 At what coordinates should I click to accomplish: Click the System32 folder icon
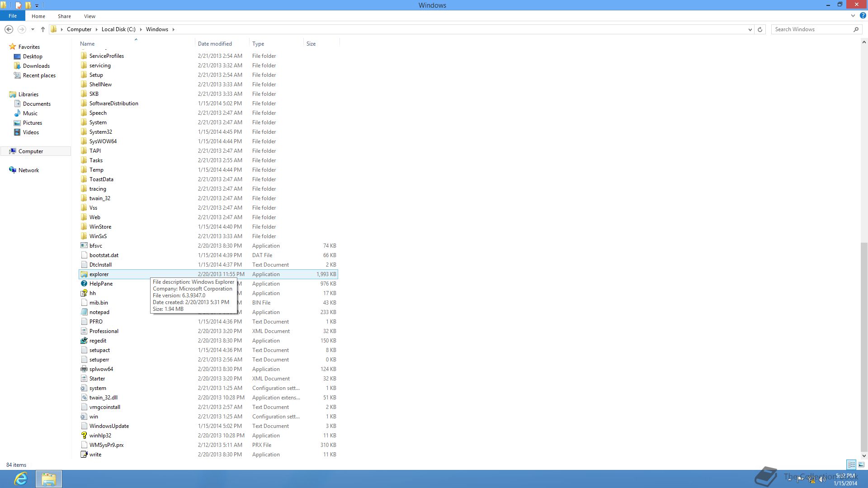84,132
